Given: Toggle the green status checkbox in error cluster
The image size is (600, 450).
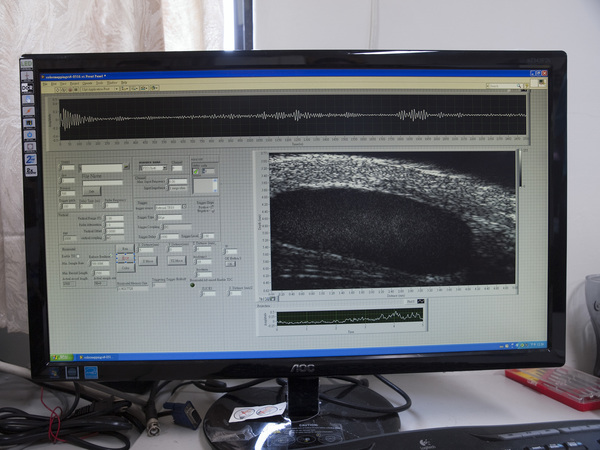Looking at the screenshot, I should coord(196,170).
